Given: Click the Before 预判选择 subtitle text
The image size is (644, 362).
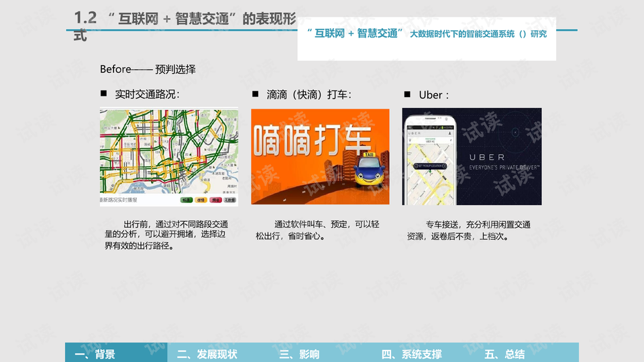Looking at the screenshot, I should point(148,69).
